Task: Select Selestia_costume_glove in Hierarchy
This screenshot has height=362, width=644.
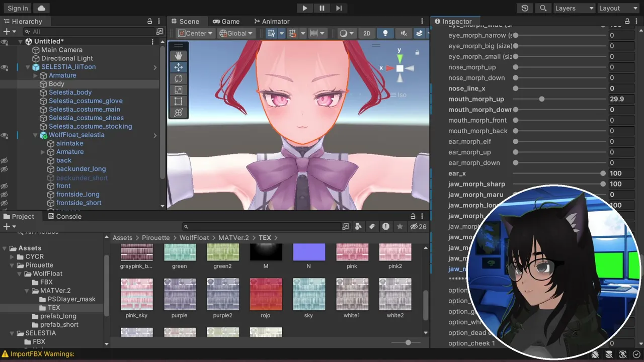Action: coord(86,101)
